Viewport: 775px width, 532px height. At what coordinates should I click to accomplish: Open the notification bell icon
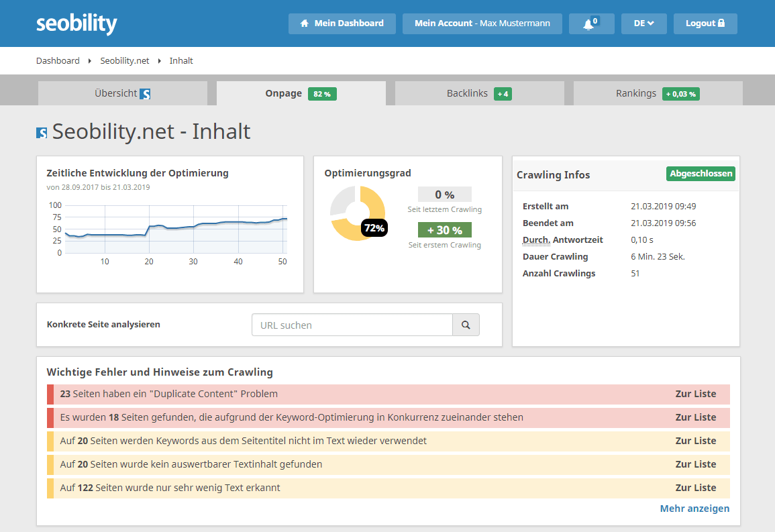590,23
